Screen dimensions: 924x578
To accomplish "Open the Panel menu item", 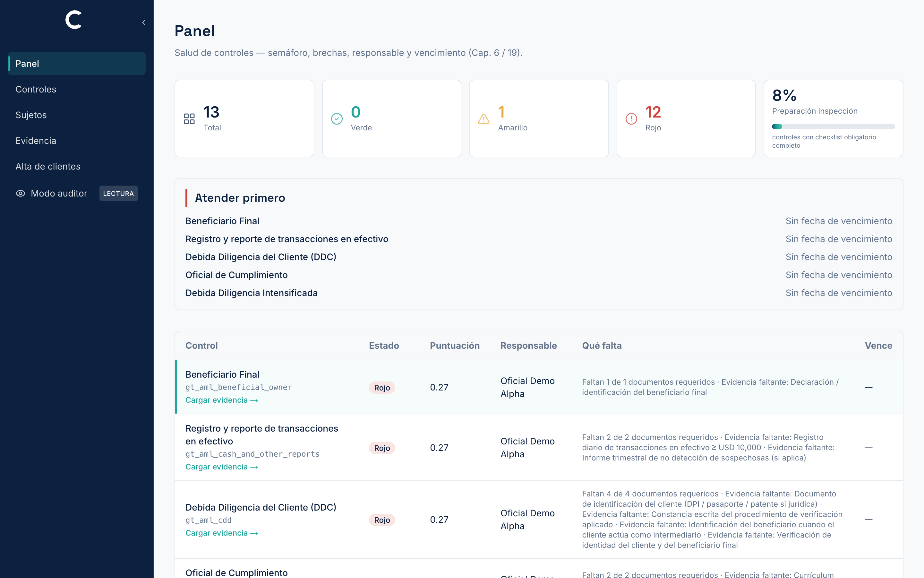I will 76,64.
